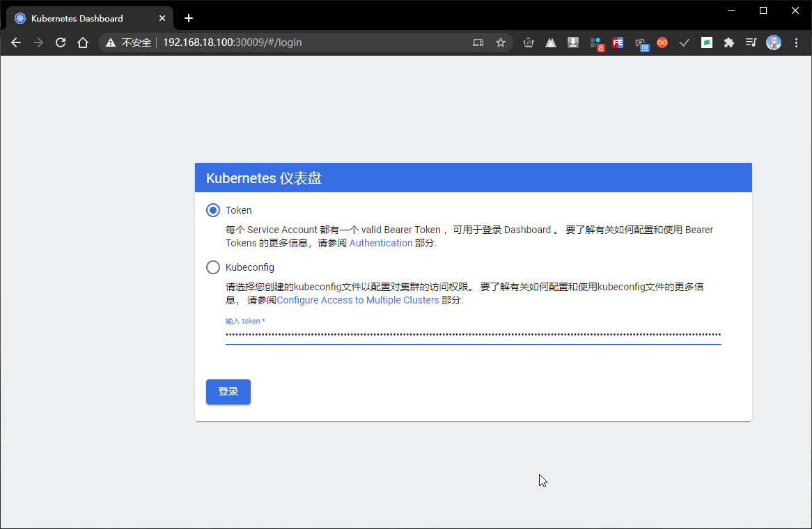Click the token input field
The image size is (812, 529).
pyautogui.click(x=474, y=334)
